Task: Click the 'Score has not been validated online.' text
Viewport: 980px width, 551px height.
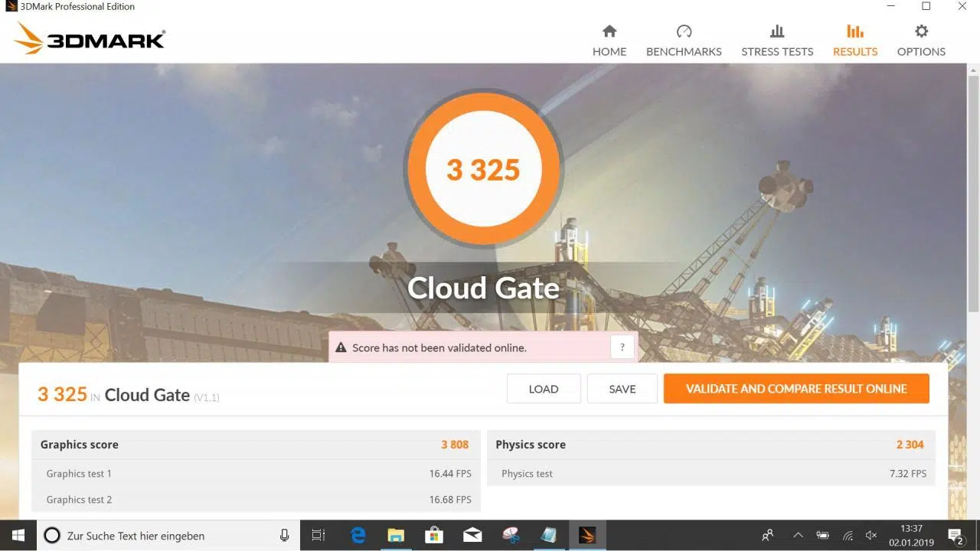Action: [x=439, y=347]
